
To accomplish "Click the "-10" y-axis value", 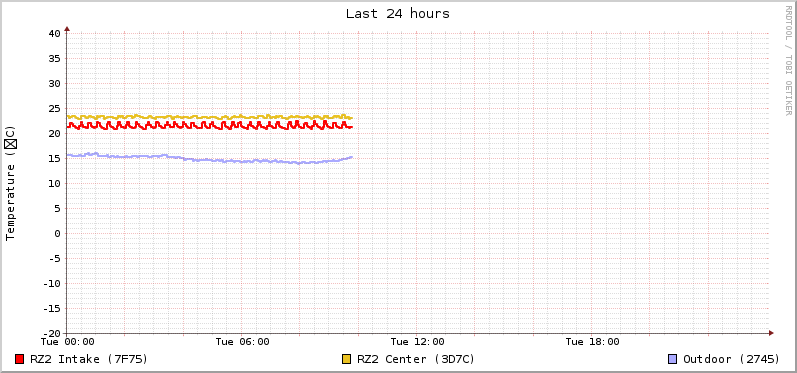I will pos(51,283).
